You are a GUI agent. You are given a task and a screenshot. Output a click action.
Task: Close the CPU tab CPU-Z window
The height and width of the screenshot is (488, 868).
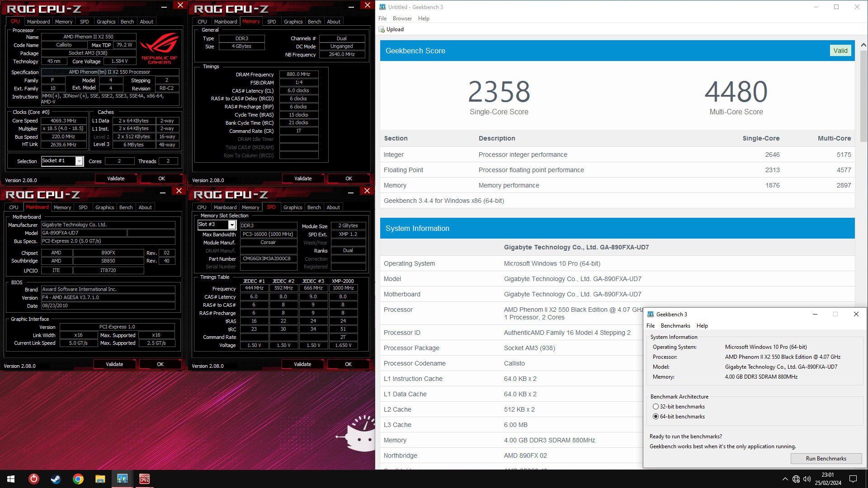click(x=180, y=5)
